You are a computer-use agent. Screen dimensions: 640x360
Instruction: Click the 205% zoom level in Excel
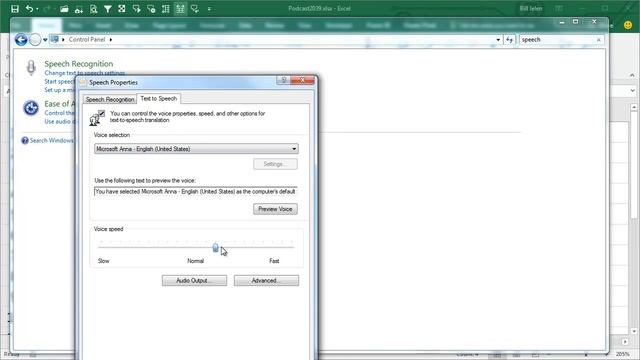[622, 354]
